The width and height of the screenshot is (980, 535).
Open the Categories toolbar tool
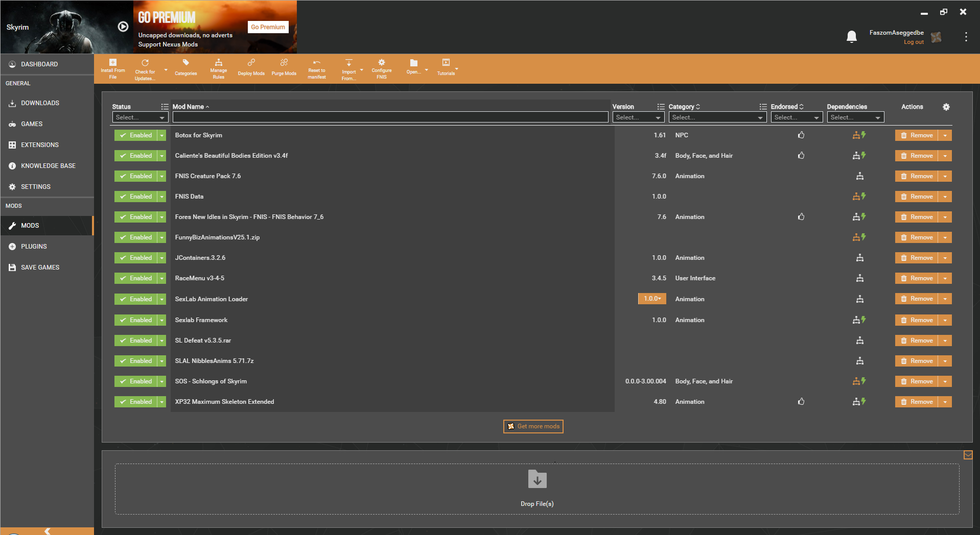click(186, 68)
